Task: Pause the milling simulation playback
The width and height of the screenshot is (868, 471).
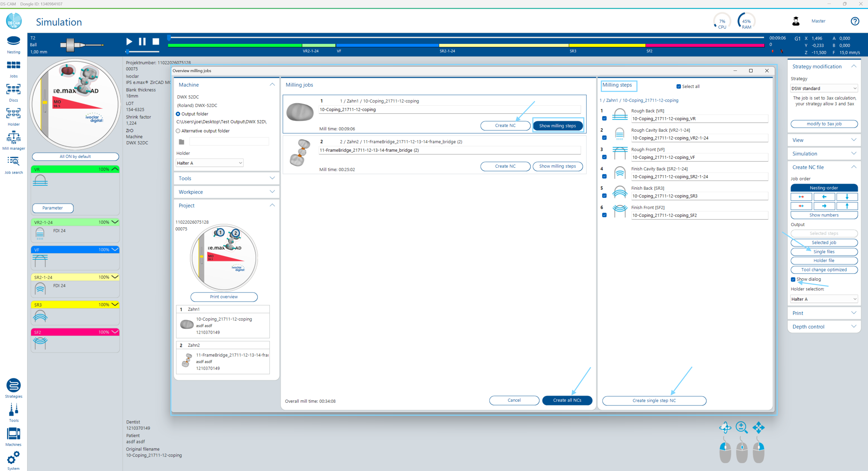Action: click(142, 41)
